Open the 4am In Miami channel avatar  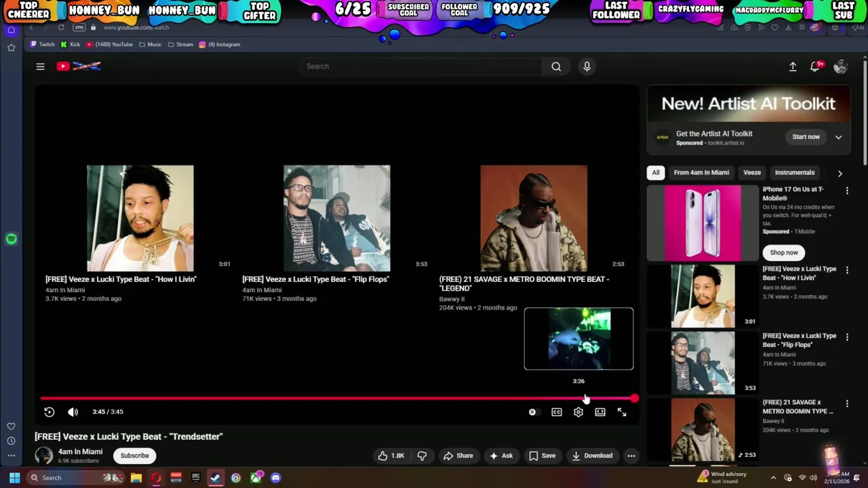tap(44, 455)
